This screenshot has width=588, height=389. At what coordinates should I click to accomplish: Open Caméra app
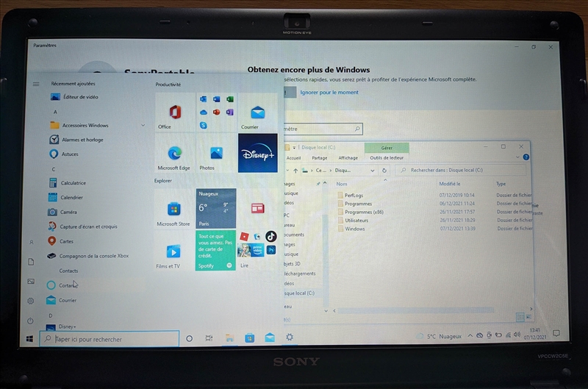pyautogui.click(x=62, y=212)
